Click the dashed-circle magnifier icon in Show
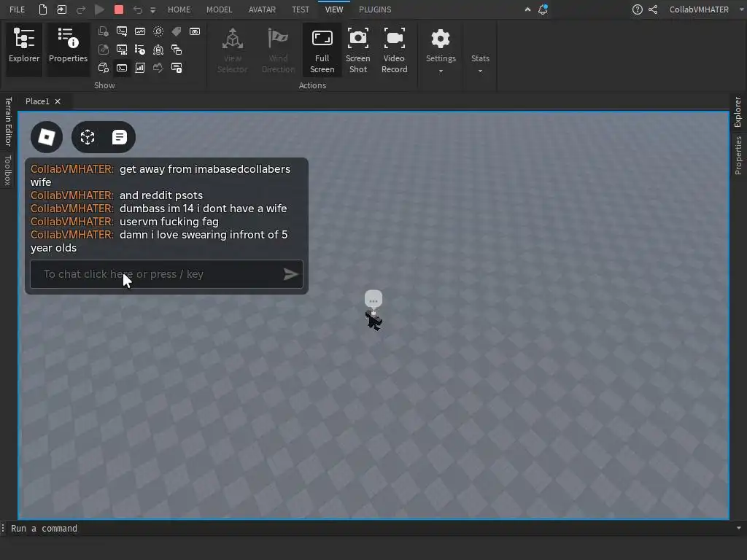The image size is (747, 560). 158,31
